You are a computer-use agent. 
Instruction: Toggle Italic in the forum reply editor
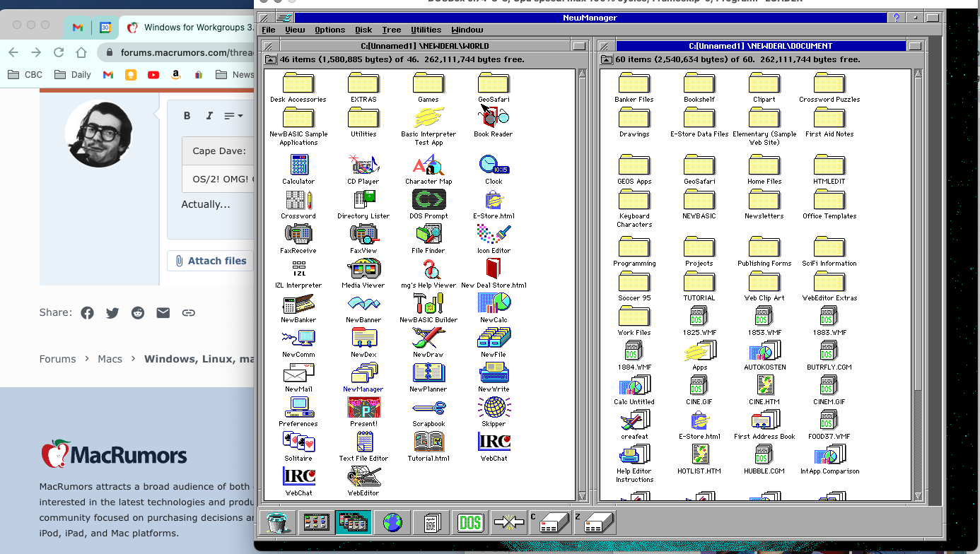209,116
